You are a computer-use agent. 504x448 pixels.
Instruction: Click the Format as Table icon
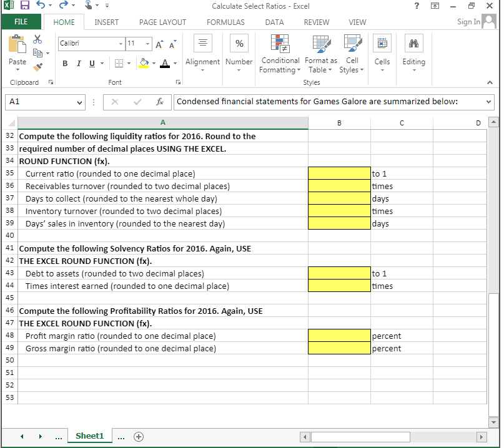(320, 55)
